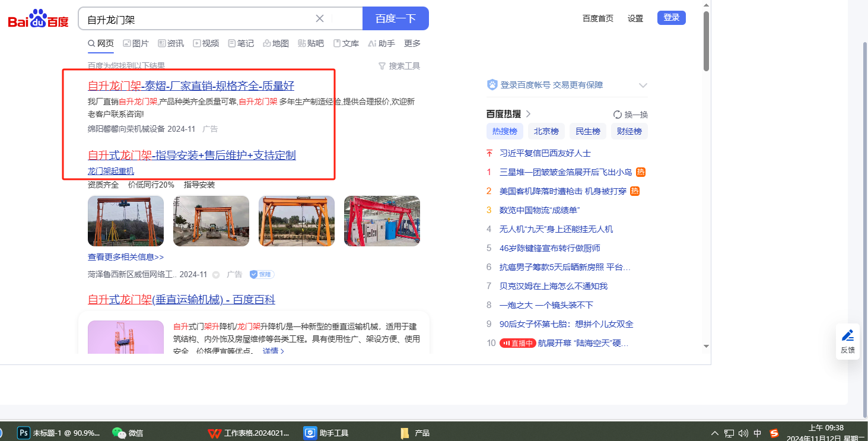Open the 搜索工具 filter
The width and height of the screenshot is (868, 441).
click(399, 66)
